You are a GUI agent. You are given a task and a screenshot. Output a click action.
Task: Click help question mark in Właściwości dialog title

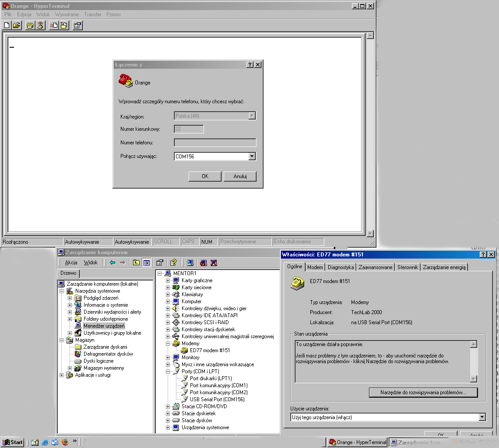pyautogui.click(x=483, y=255)
